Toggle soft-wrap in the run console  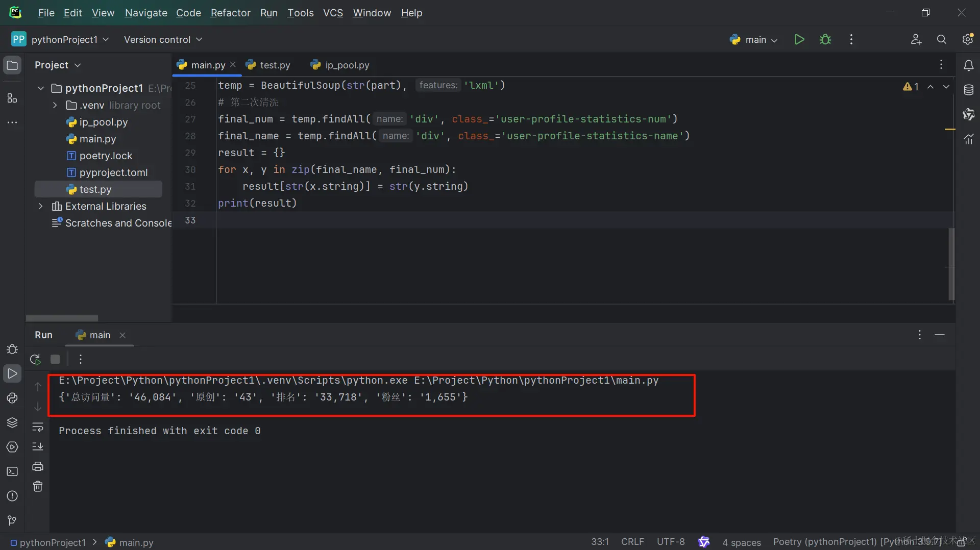tap(38, 427)
